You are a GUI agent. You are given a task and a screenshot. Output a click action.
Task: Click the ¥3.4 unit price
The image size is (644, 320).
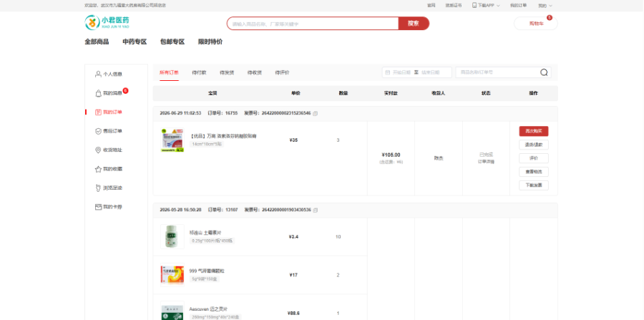[x=293, y=237]
